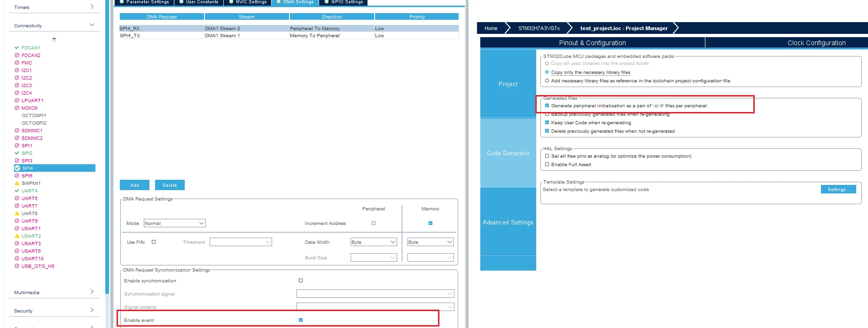This screenshot has width=868, height=328.
Task: Check Enable synchronization option
Action: click(301, 280)
